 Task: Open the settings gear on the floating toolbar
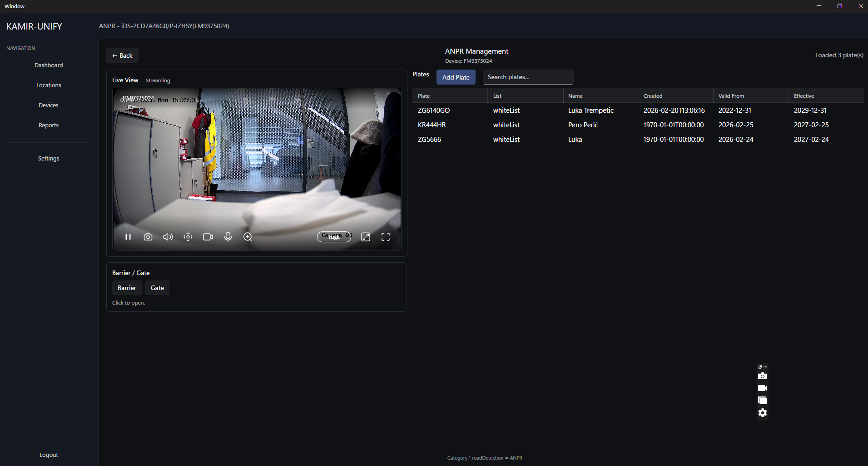[763, 412]
